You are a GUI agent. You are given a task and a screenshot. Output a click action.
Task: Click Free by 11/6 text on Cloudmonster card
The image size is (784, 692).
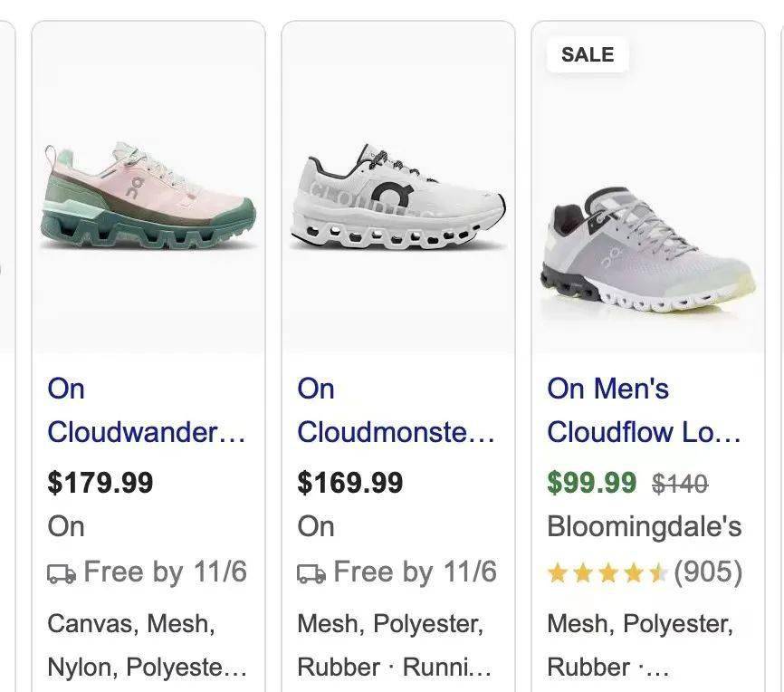coord(415,572)
